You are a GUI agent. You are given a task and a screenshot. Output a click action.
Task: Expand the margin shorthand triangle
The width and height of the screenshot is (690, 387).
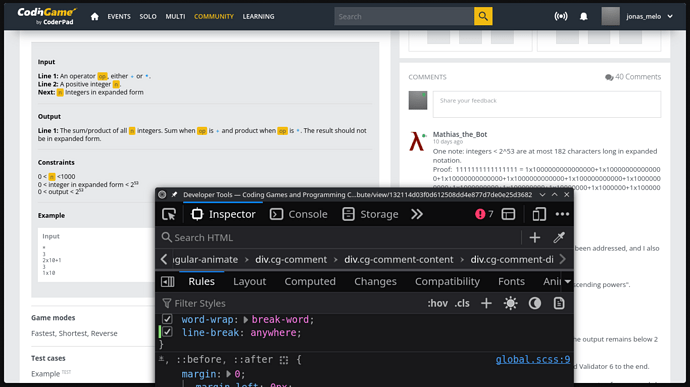[x=229, y=374]
